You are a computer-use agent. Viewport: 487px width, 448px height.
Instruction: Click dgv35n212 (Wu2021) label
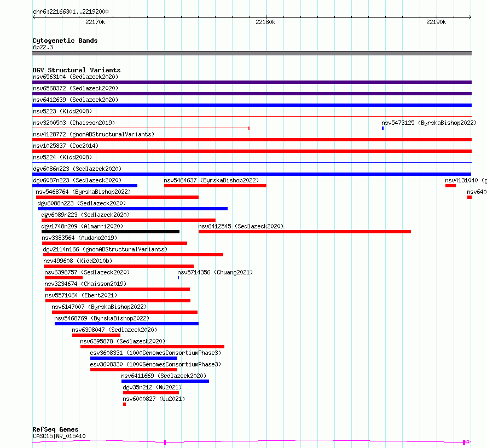pyautogui.click(x=152, y=387)
